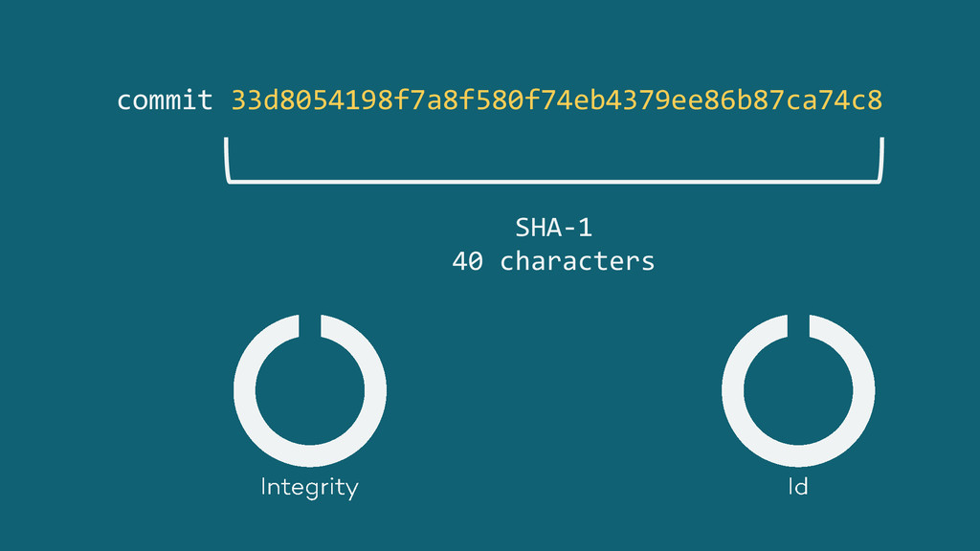
Task: Click the trailing "74c8" of the hash
Action: pyautogui.click(x=857, y=100)
